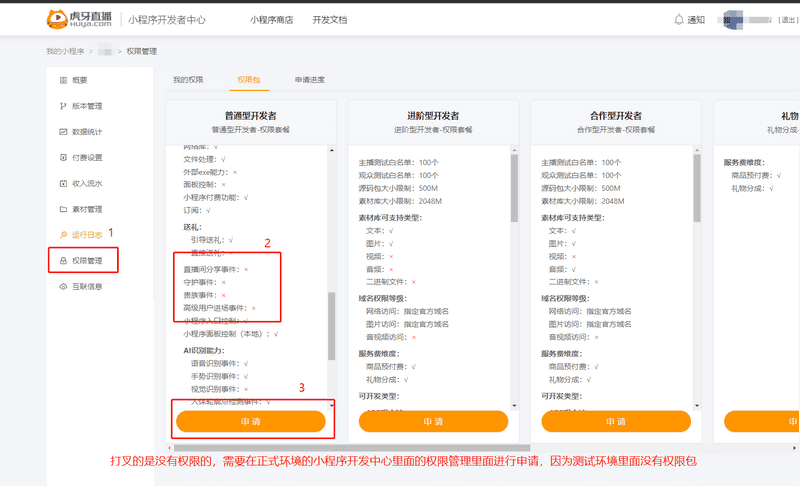Click the 运行日志 wrench icon
Image resolution: width=800 pixels, height=486 pixels.
coord(63,235)
